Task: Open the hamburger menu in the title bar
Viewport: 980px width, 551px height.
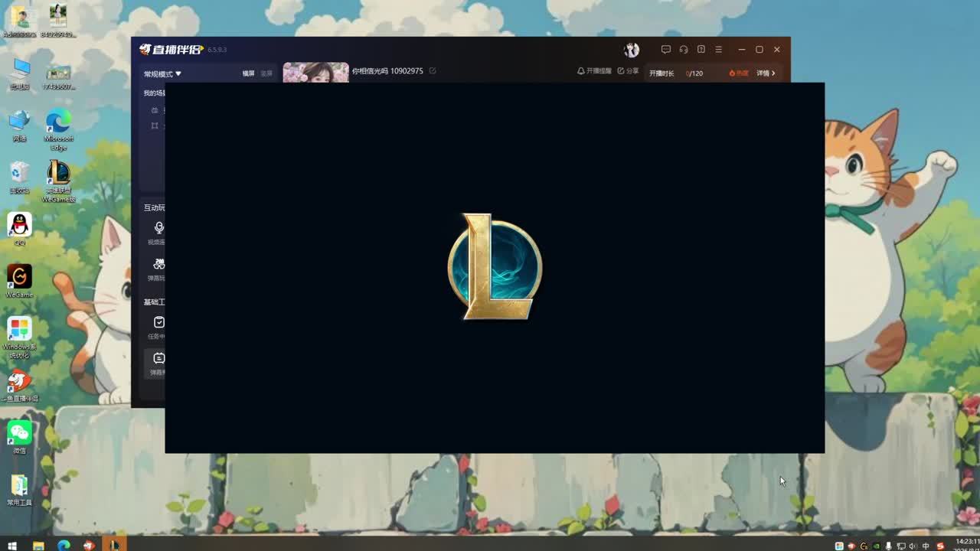Action: [718, 50]
